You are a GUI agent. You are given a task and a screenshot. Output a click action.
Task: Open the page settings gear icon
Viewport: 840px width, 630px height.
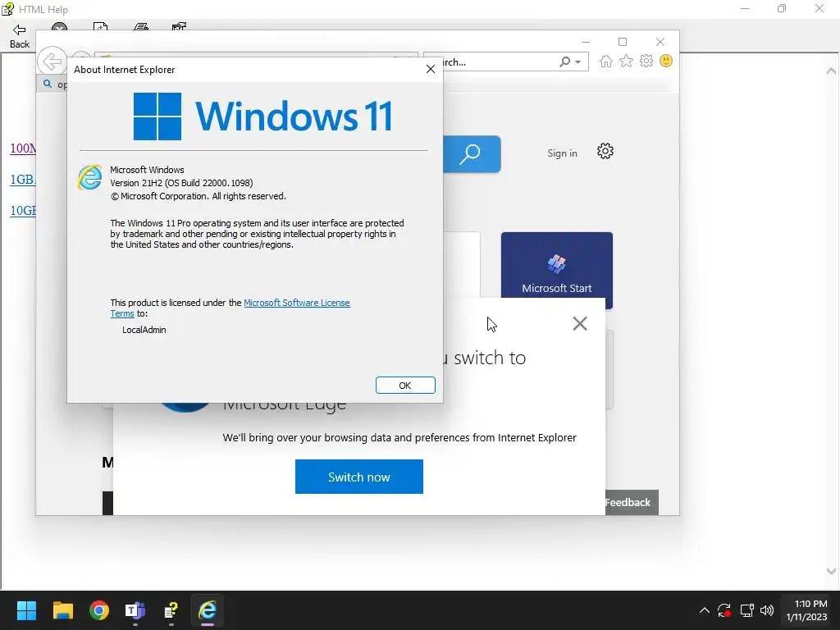pos(605,152)
